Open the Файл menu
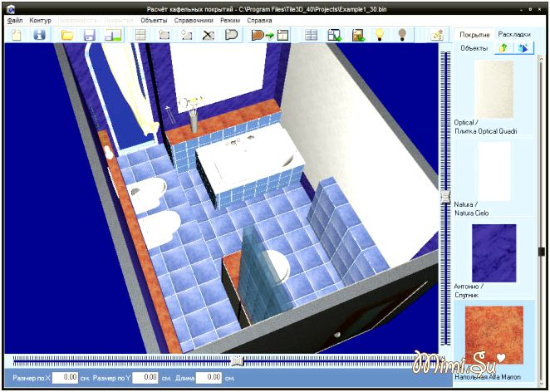The height and width of the screenshot is (392, 550). [x=15, y=20]
